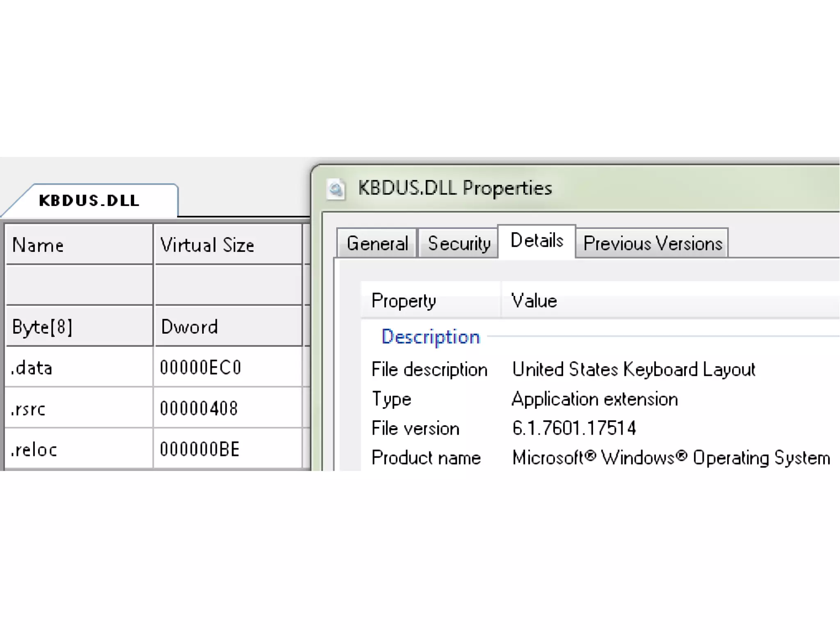The width and height of the screenshot is (840, 630).
Task: Click the Virtual Size column header
Action: (207, 245)
